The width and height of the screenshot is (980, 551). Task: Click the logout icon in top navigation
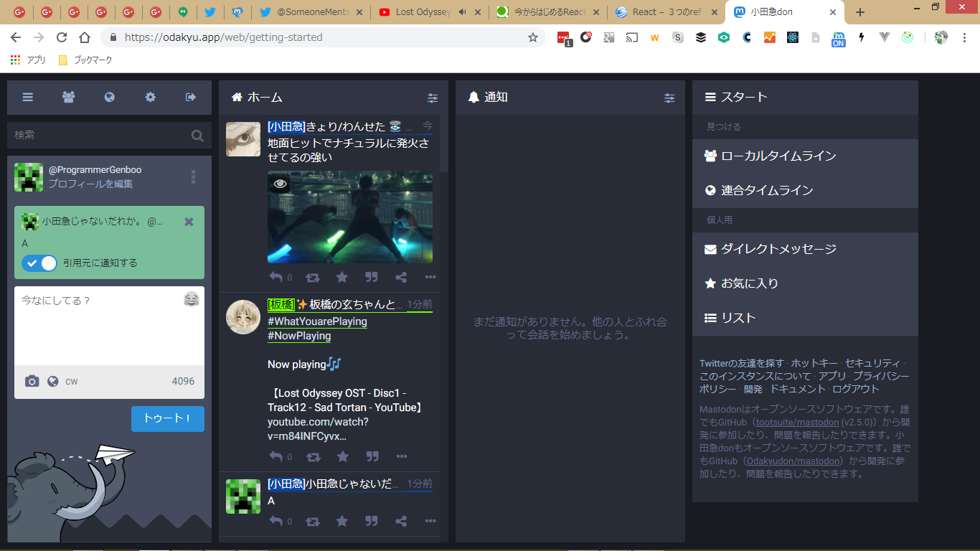click(x=191, y=98)
